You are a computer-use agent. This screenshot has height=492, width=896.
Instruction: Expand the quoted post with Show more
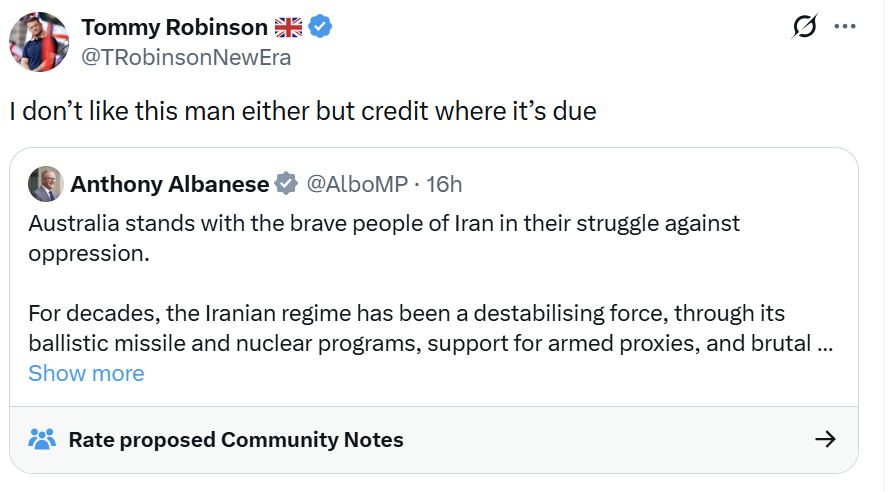[x=86, y=373]
